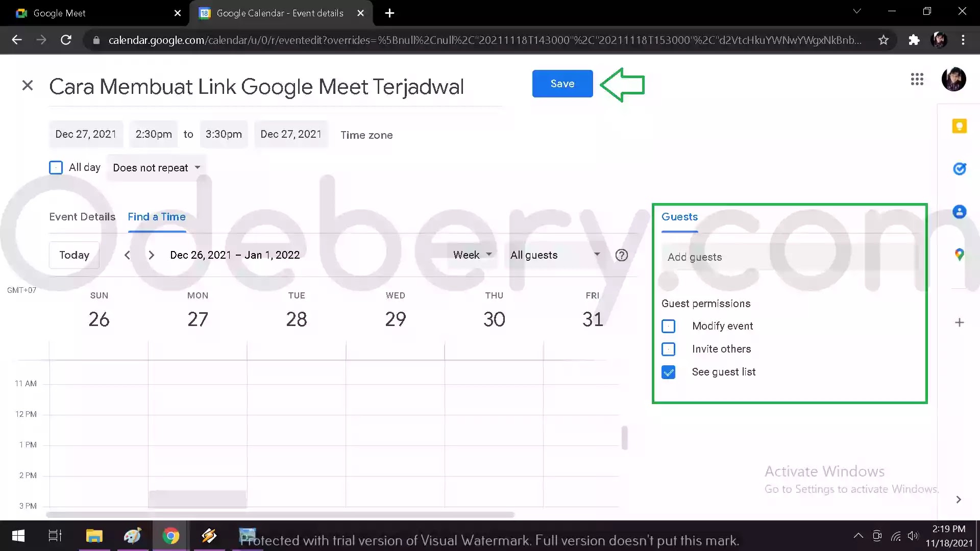Open the All guests dropdown
Viewport: 980px width, 551px height.
point(555,255)
